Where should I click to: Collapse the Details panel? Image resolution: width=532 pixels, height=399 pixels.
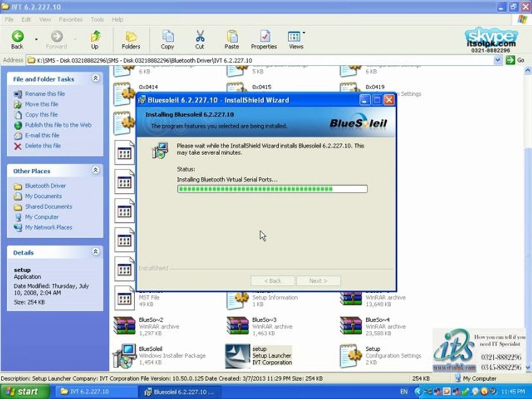coord(96,252)
